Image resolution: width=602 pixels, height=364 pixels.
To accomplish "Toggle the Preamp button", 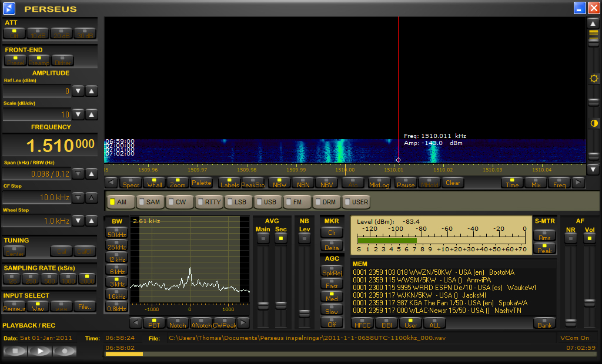I will coord(39,60).
